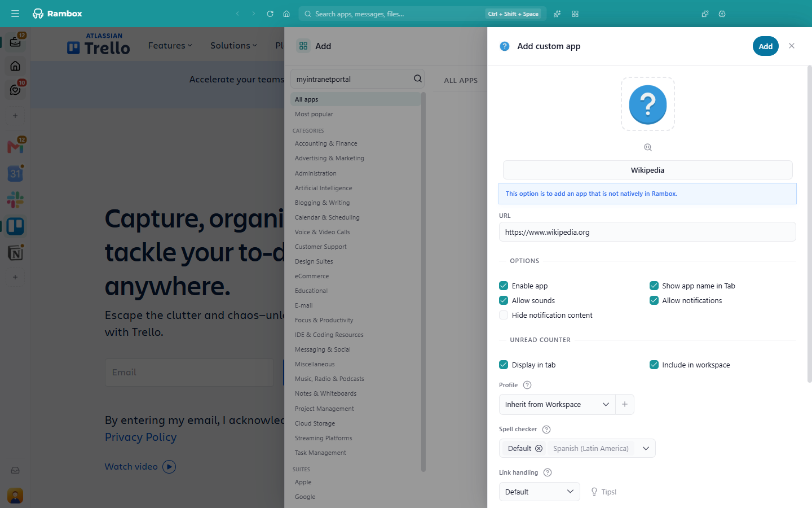The height and width of the screenshot is (508, 812).
Task: Click the Link handling help icon
Action: point(548,472)
